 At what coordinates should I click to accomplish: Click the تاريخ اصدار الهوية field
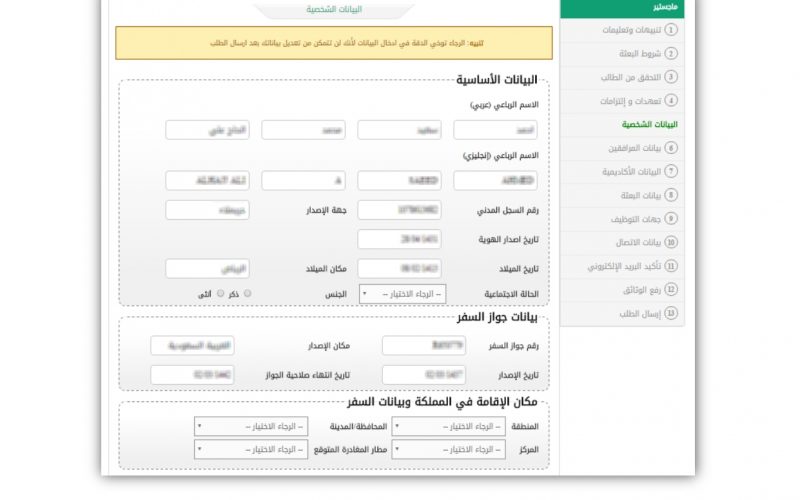pyautogui.click(x=399, y=239)
